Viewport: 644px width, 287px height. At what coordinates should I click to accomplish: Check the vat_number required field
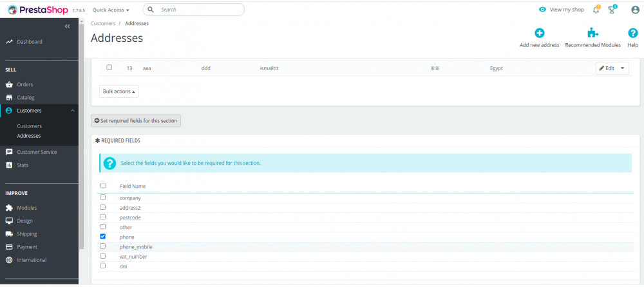point(103,256)
